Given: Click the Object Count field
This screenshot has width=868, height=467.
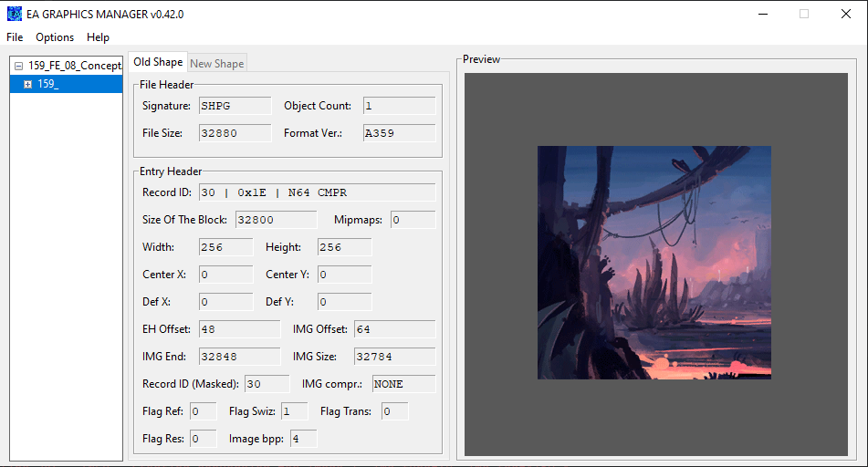Looking at the screenshot, I should pos(399,106).
